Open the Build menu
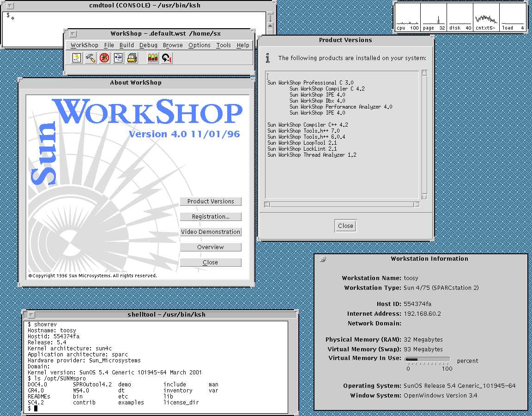This screenshot has height=416, width=532. 127,45
